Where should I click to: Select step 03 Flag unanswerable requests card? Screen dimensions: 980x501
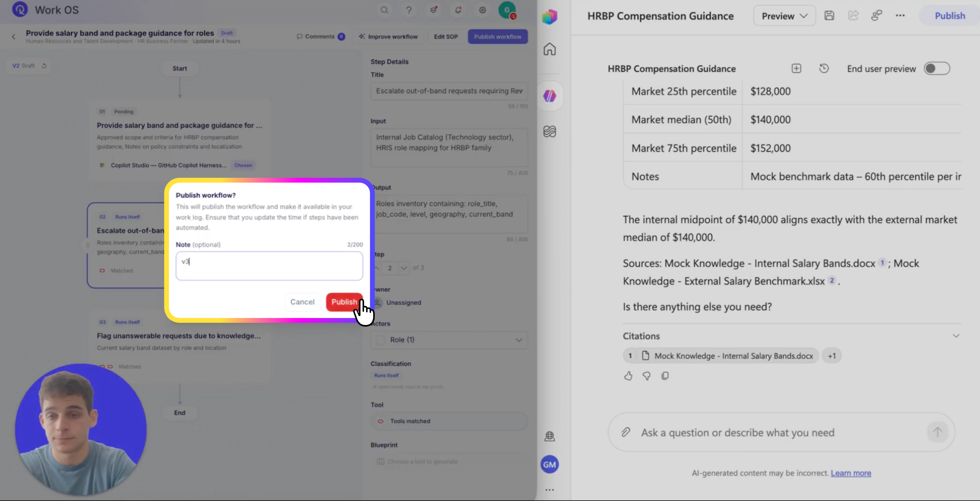(x=179, y=346)
